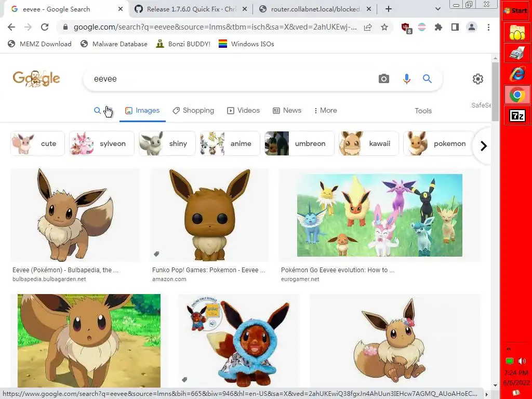Open the plush Eevee in blue hood image
The height and width of the screenshot is (399, 532).
[x=239, y=341]
